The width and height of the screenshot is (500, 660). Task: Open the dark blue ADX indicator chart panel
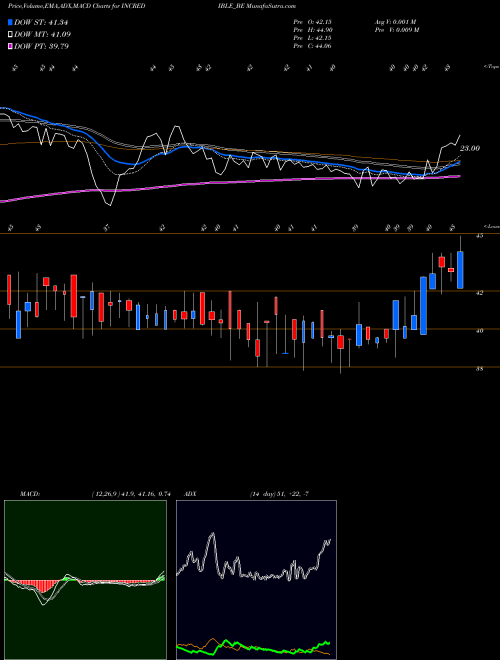pyautogui.click(x=256, y=580)
